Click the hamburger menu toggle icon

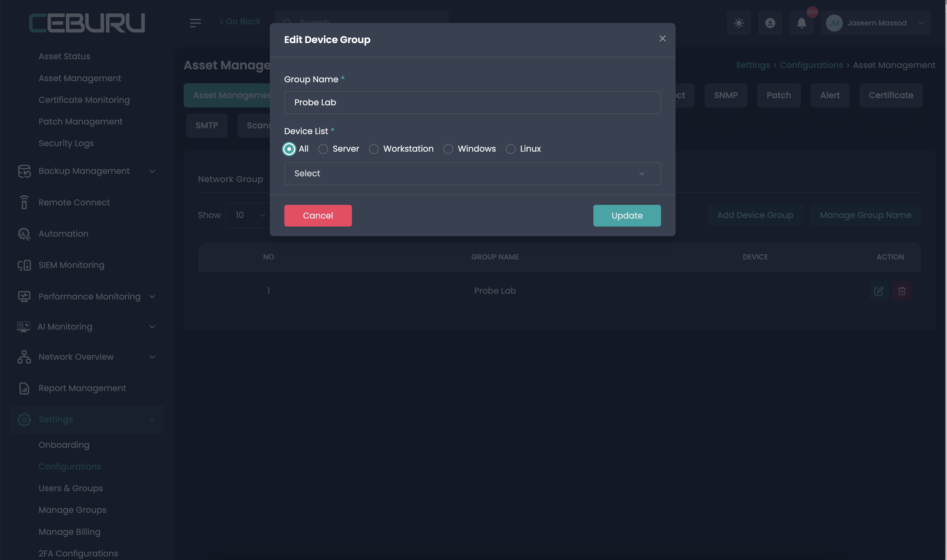pyautogui.click(x=195, y=23)
